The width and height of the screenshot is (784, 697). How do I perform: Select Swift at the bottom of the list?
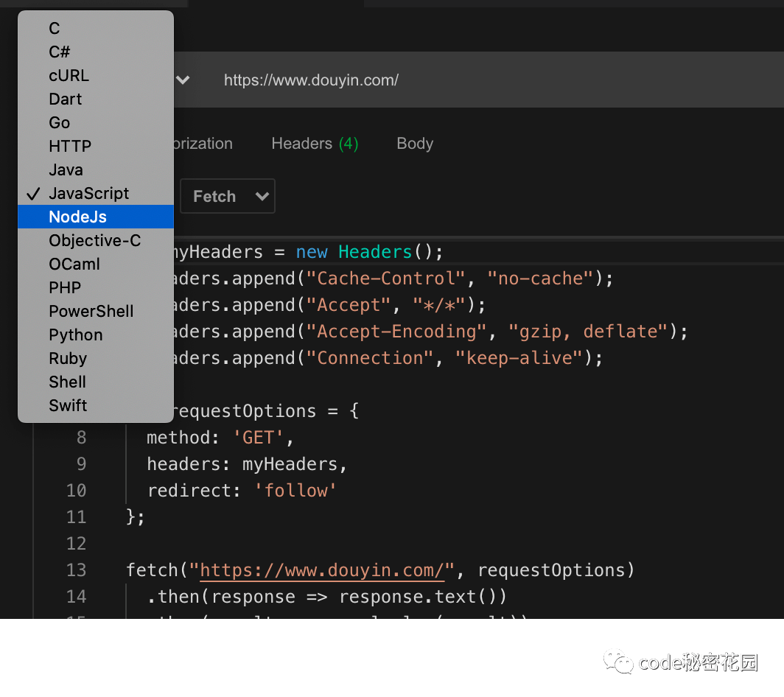[x=68, y=405]
